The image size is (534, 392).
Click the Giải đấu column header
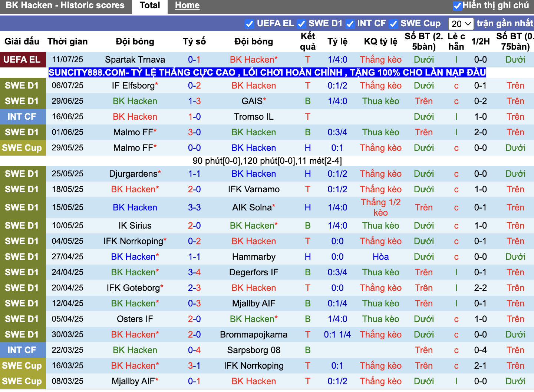tap(22, 41)
